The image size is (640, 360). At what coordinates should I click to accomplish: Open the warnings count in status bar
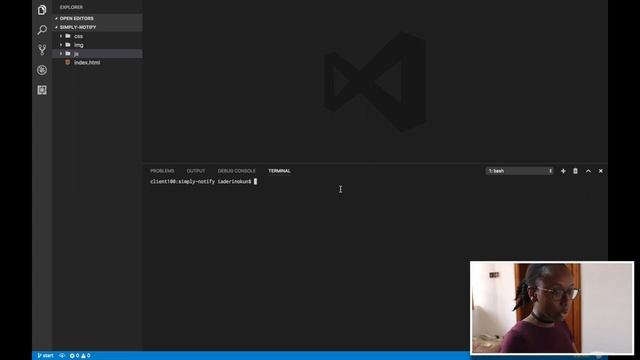[x=86, y=356]
